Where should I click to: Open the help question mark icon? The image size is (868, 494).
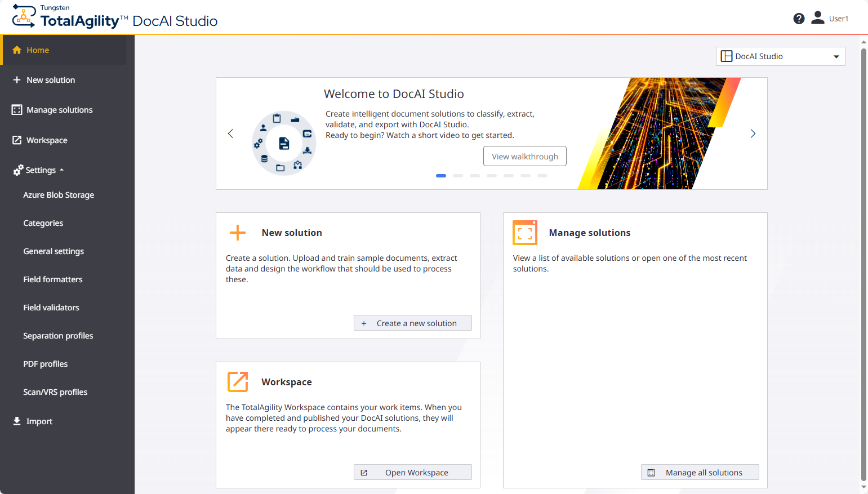(x=799, y=18)
